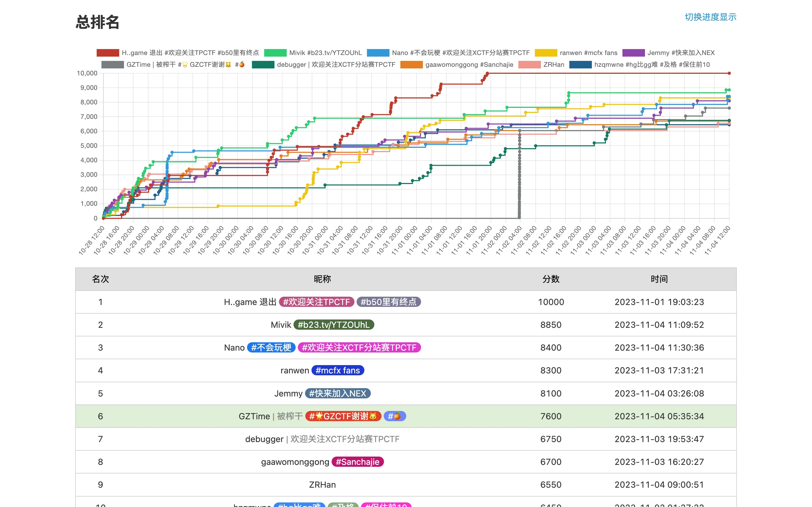Select the highlighted GZTime row score 7600
Screen dimensions: 812x507
pos(551,416)
